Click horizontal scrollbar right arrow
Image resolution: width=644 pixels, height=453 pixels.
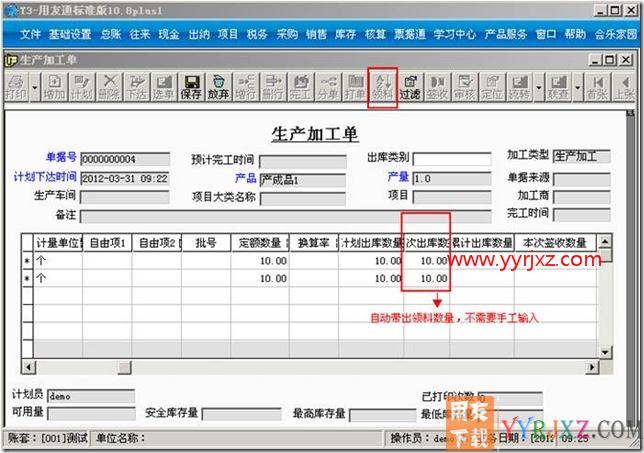tap(592, 367)
